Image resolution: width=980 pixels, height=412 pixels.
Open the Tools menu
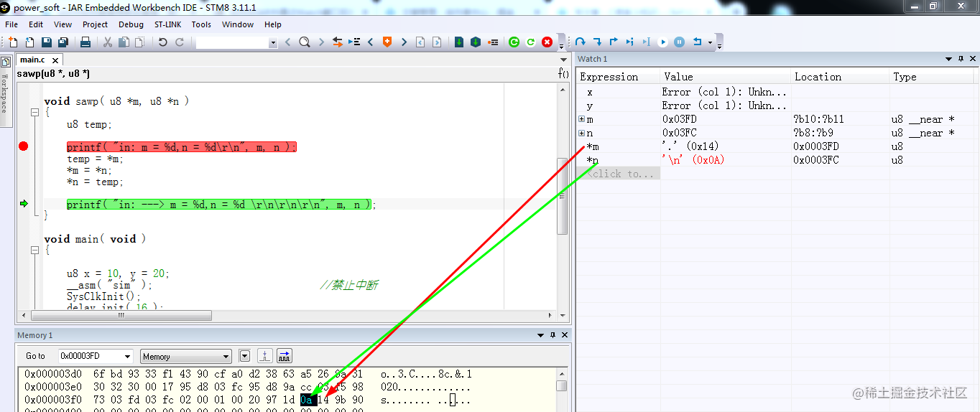(x=201, y=24)
